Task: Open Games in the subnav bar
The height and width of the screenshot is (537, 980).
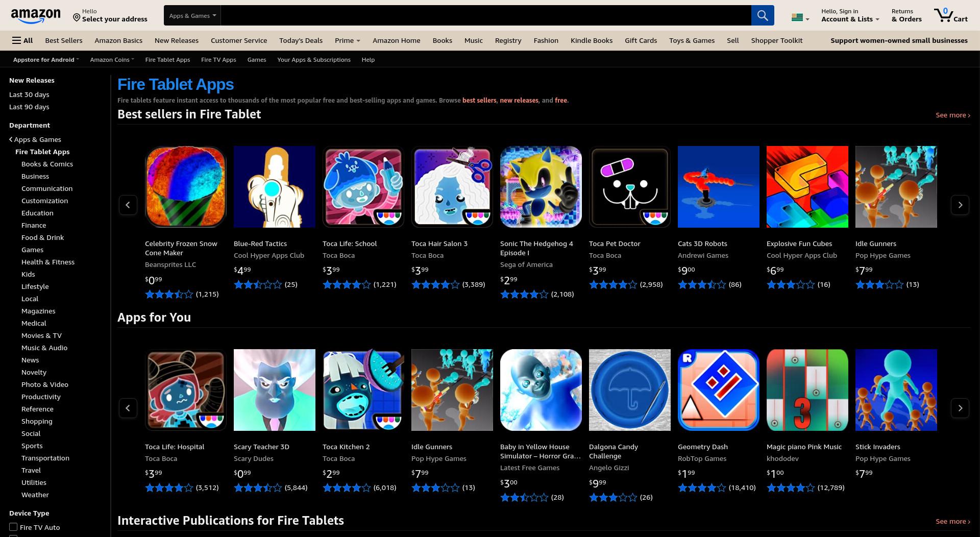Action: tap(257, 60)
